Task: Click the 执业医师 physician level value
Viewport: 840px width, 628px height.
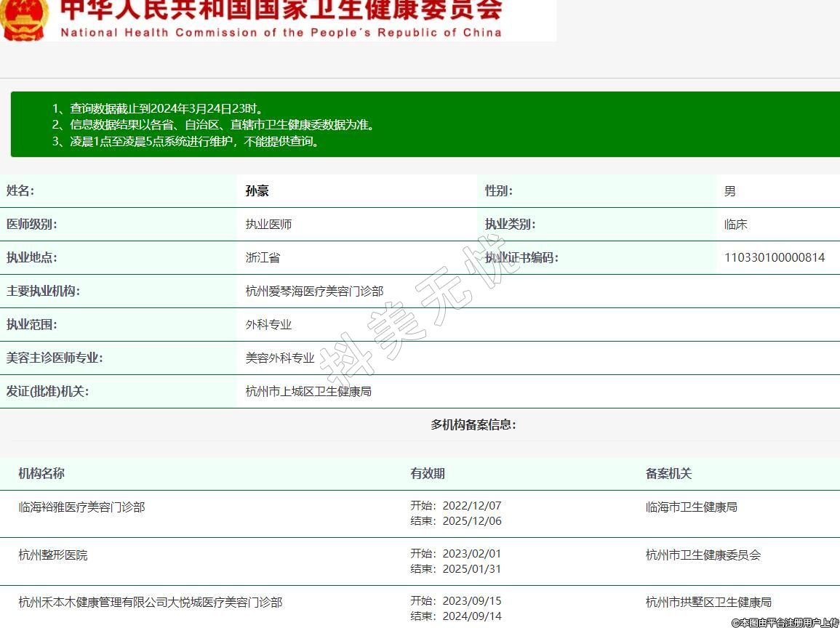Action: (x=268, y=225)
